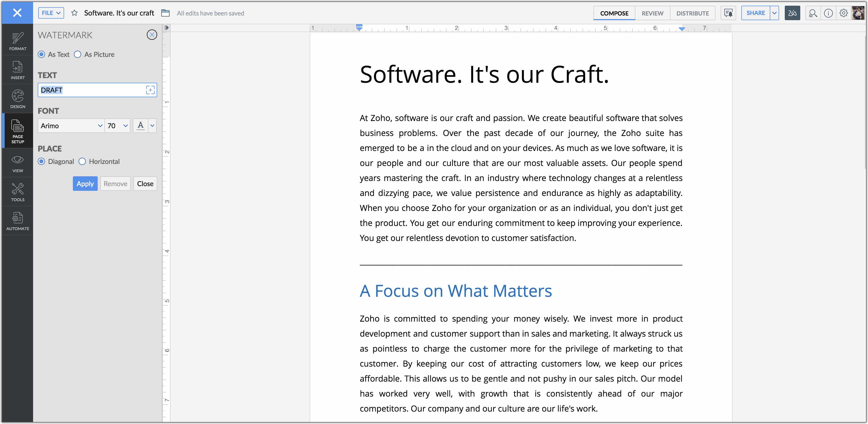Open the Page Setup panel
The width and height of the screenshot is (868, 424).
point(18,131)
